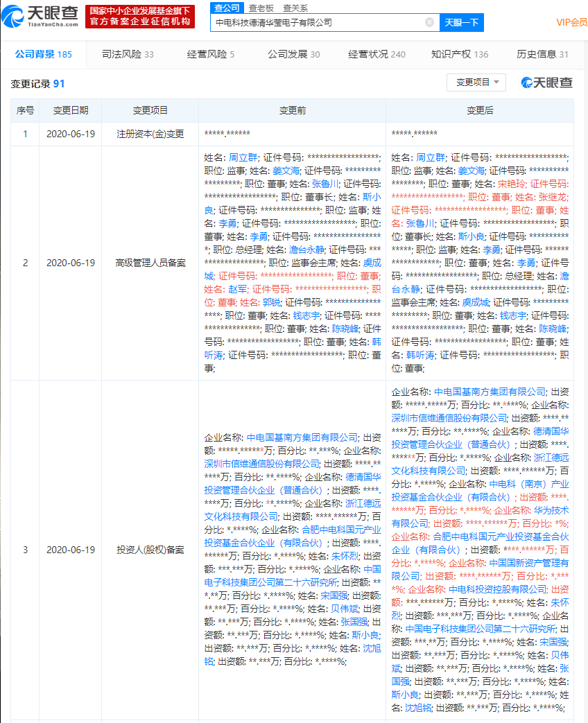The image size is (588, 723).
Task: Open 郭锐 link in 变更前 column
Action: (272, 302)
